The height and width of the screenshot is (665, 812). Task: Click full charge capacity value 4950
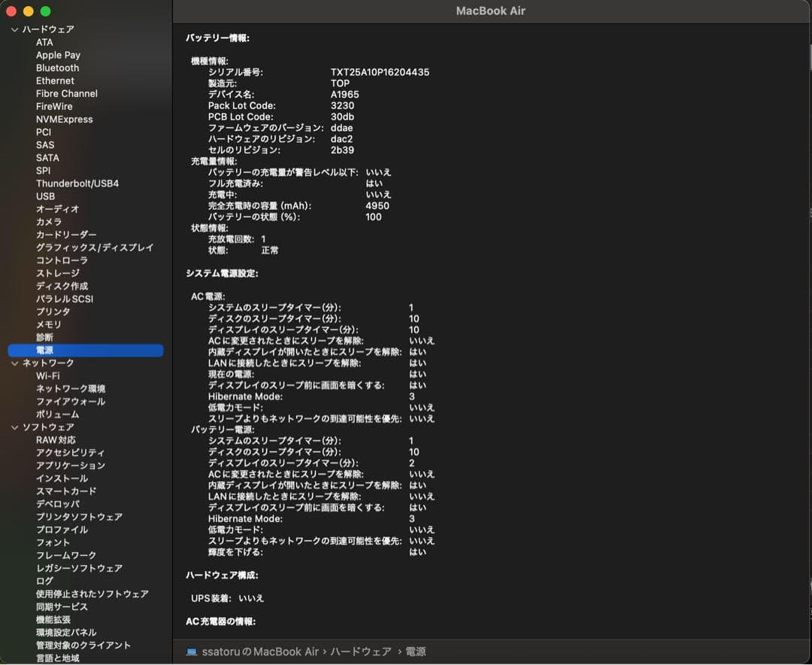[377, 206]
